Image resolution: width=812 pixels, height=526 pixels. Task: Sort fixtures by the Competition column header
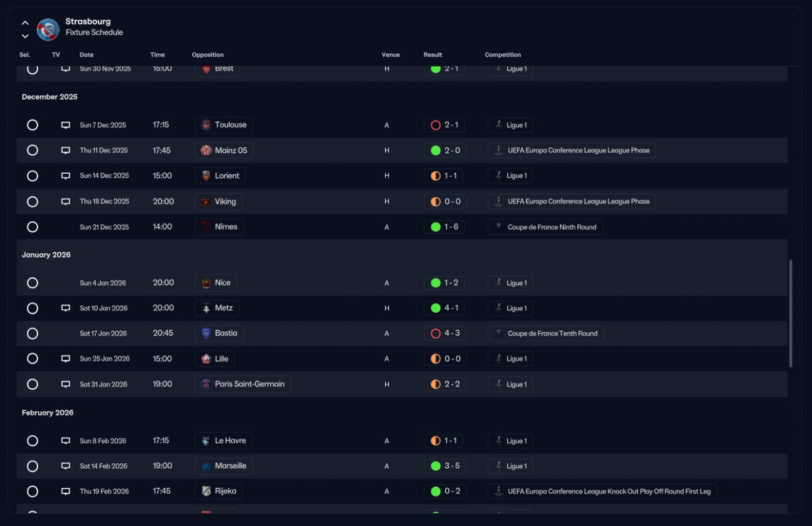[x=503, y=55]
